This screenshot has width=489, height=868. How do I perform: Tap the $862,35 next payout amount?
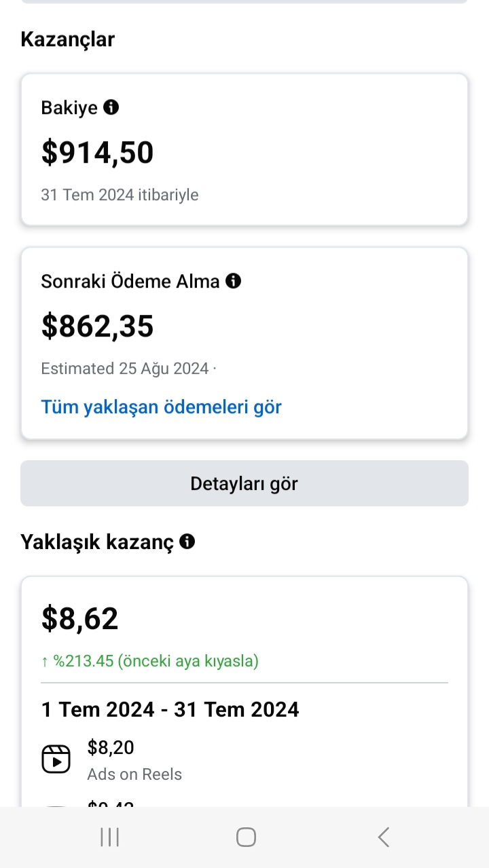point(98,326)
